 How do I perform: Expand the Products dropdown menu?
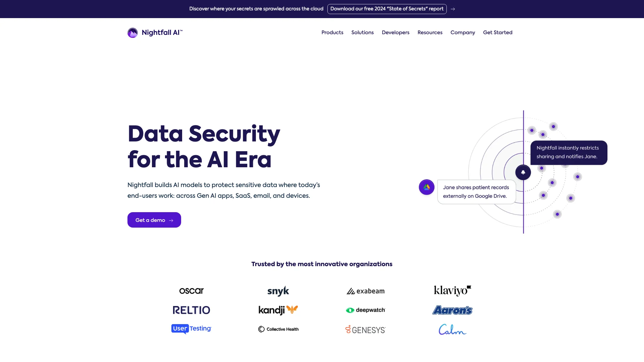[332, 33]
